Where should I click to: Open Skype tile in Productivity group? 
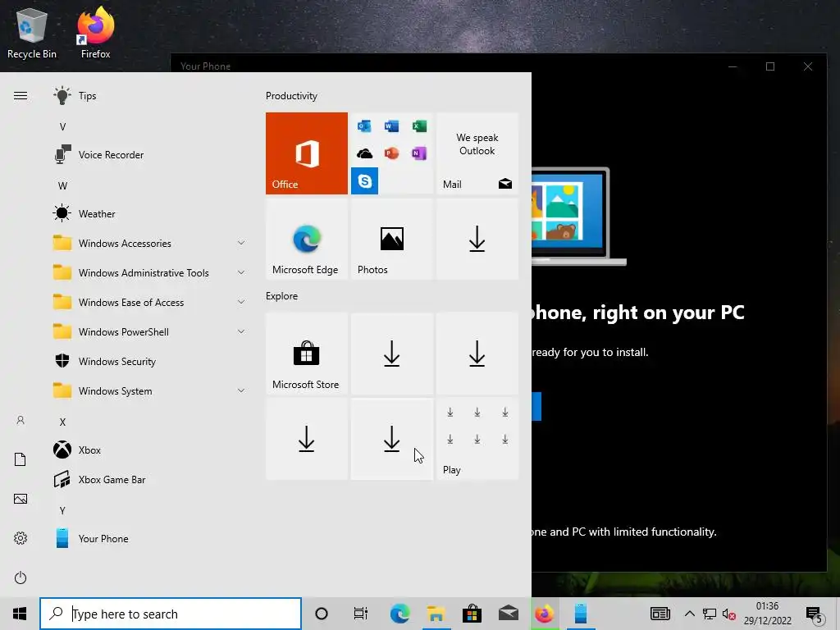[x=364, y=181]
